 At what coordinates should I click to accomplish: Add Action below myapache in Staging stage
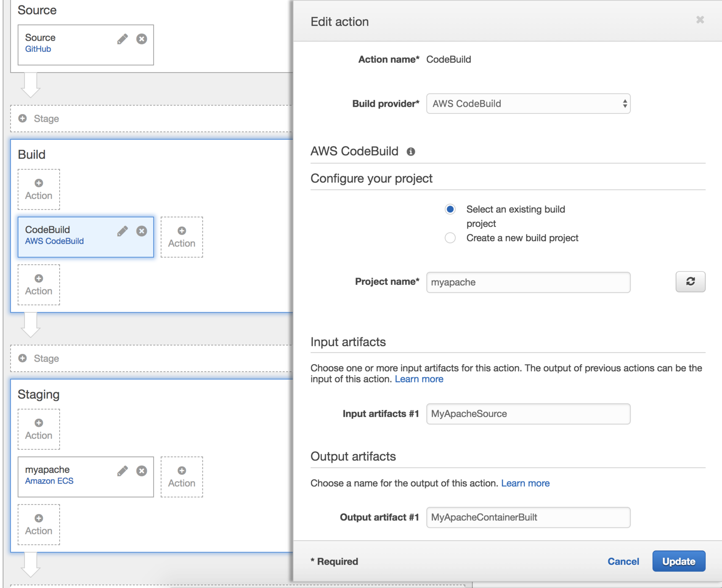[39, 524]
